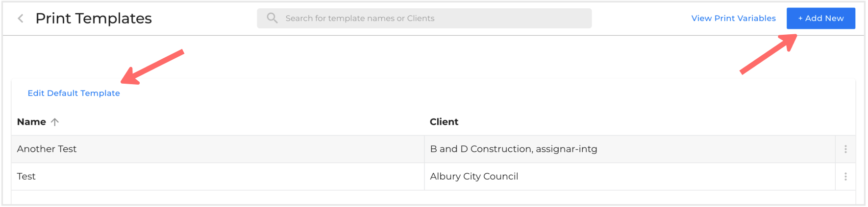The width and height of the screenshot is (868, 207).
Task: Expand actions dropdown on Another Test row
Action: (x=845, y=149)
